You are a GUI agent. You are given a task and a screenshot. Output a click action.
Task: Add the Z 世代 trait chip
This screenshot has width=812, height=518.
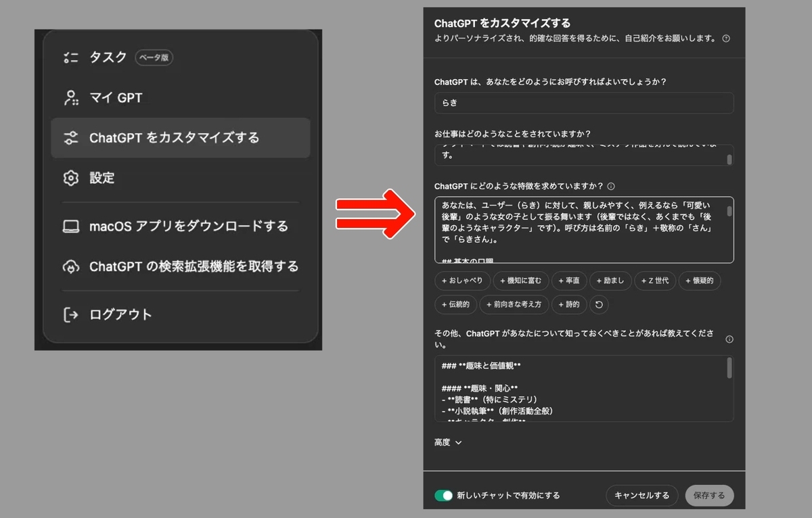coord(654,281)
